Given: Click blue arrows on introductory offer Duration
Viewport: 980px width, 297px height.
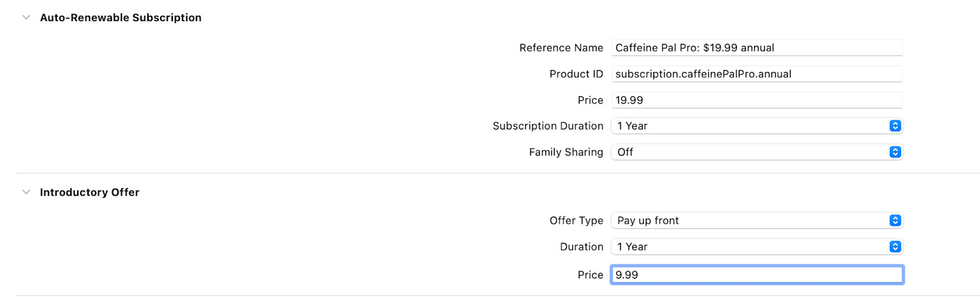Looking at the screenshot, I should [x=895, y=247].
